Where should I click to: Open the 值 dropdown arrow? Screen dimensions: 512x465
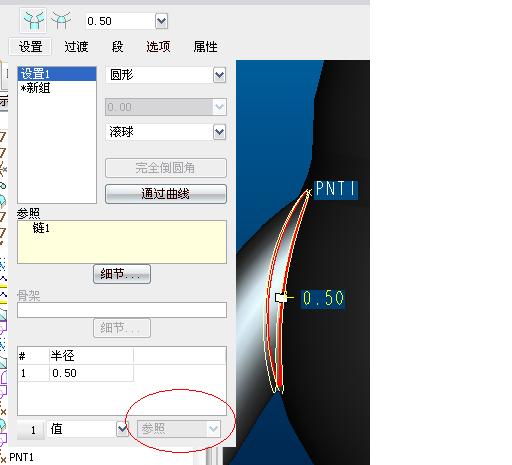tap(122, 429)
